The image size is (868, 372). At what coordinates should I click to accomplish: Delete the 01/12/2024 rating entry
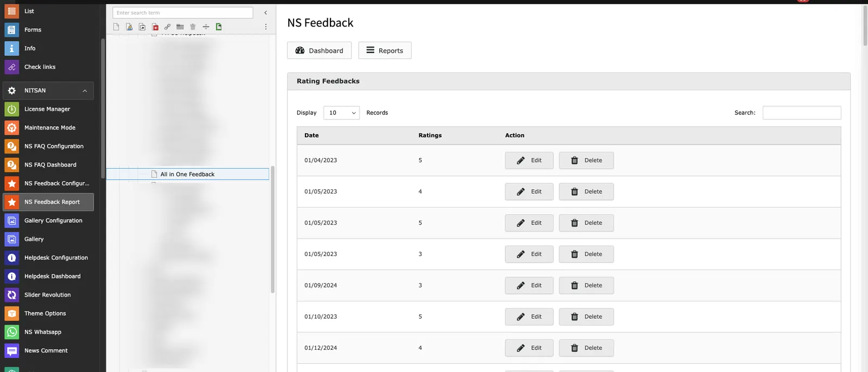tap(586, 348)
